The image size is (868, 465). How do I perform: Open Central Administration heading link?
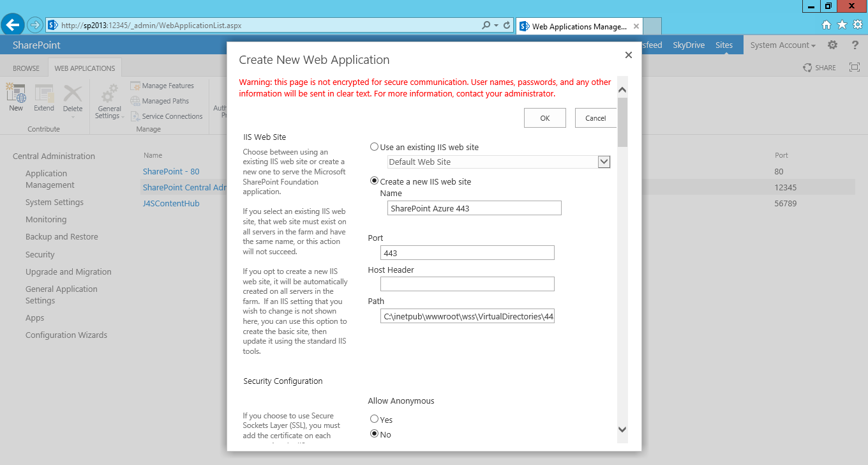coord(54,156)
